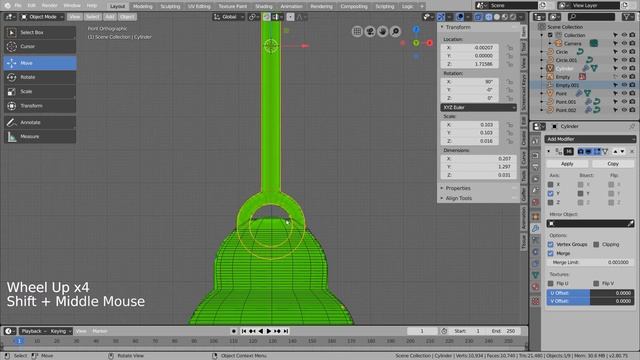Open the Material properties tab icon
The image size is (640, 360).
pos(536,287)
